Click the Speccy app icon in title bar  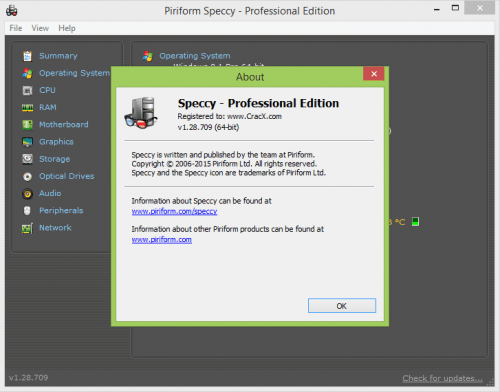pos(12,11)
